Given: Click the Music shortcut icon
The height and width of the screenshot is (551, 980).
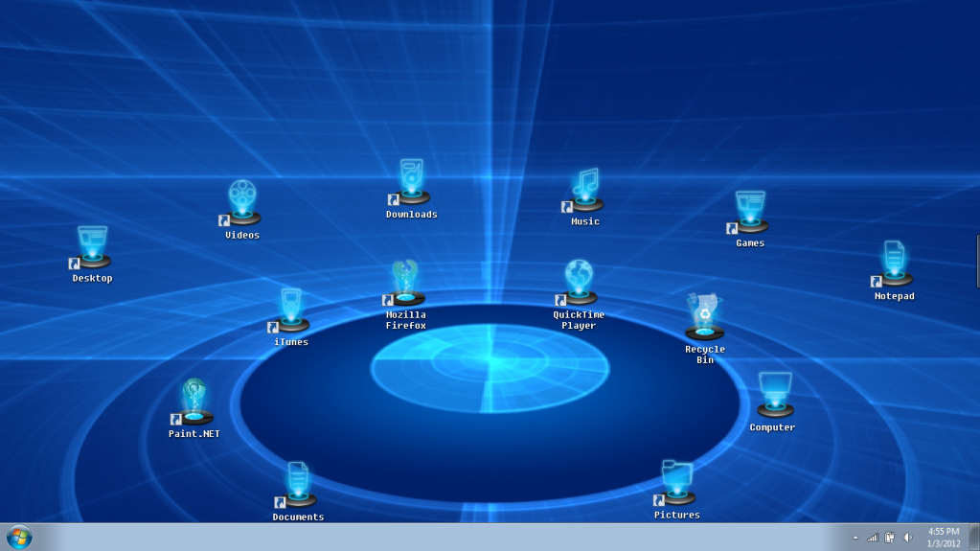Looking at the screenshot, I should 585,191.
